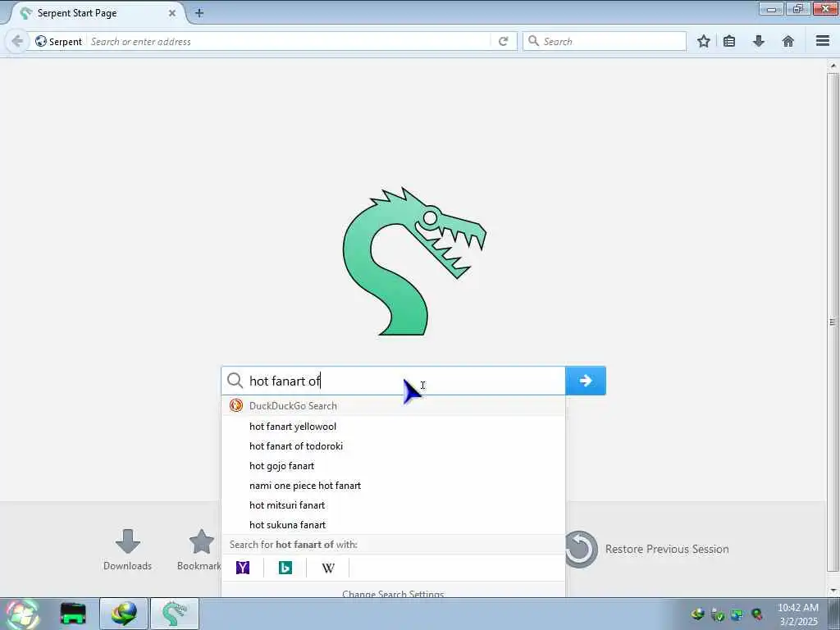Search with the Bing engine icon
The height and width of the screenshot is (630, 840).
point(285,568)
